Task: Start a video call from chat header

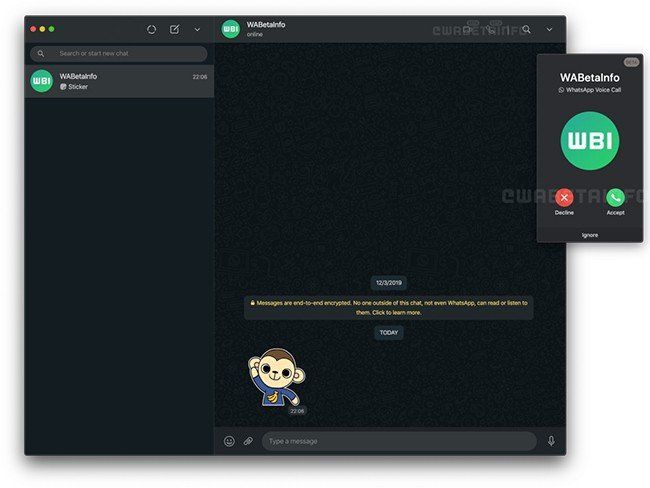Action: point(467,30)
